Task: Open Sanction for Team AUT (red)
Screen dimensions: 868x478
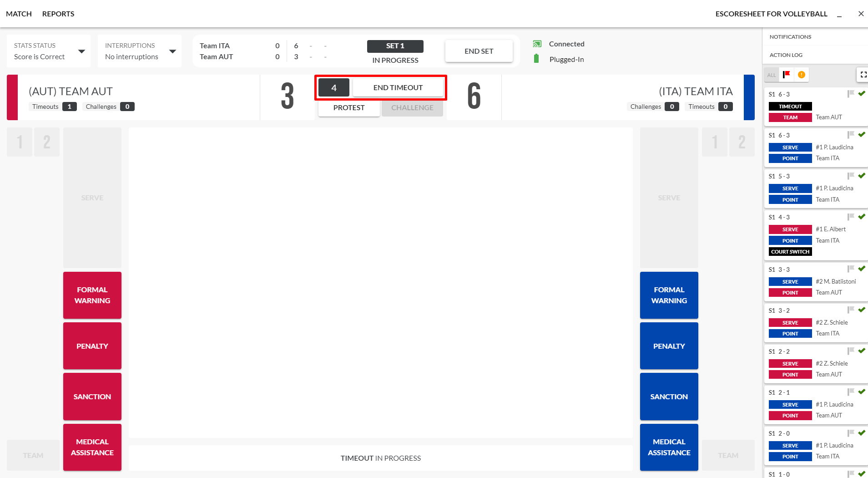Action: 92,397
